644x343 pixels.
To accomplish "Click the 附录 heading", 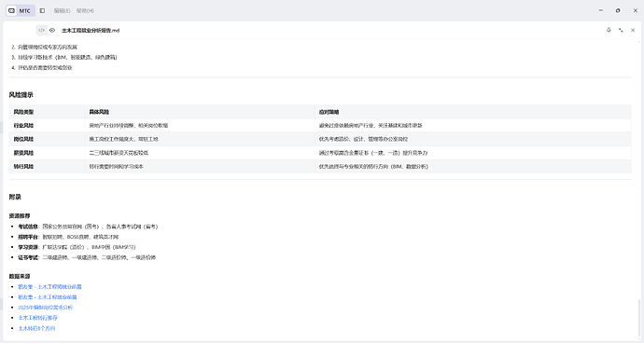I will [15, 197].
